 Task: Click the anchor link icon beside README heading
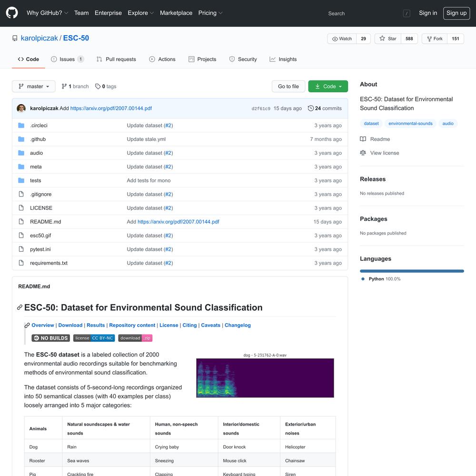pyautogui.click(x=20, y=307)
